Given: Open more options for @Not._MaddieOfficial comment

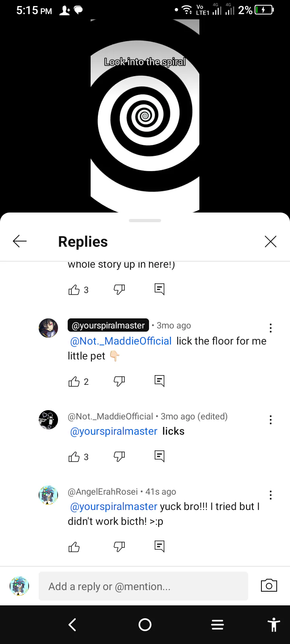Looking at the screenshot, I should 270,420.
